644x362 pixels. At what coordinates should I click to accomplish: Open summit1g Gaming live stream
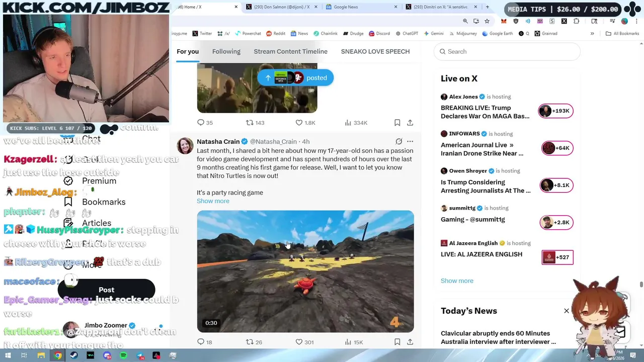(x=507, y=217)
